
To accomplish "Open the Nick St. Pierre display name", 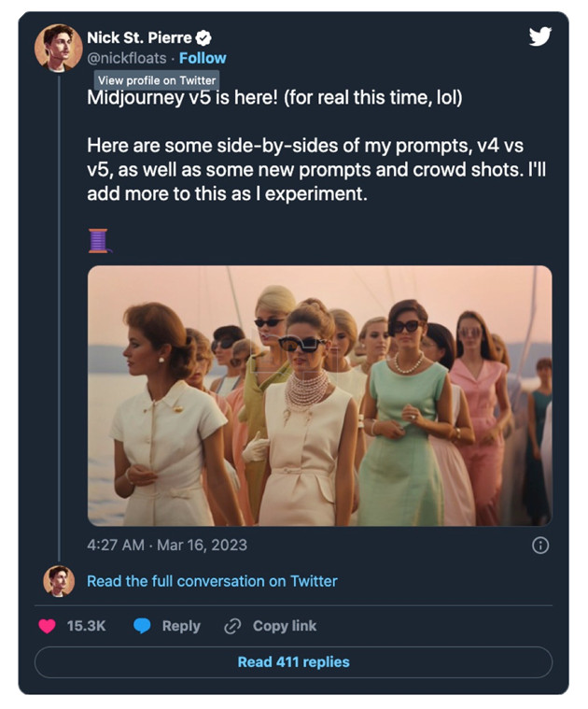I will click(x=139, y=38).
